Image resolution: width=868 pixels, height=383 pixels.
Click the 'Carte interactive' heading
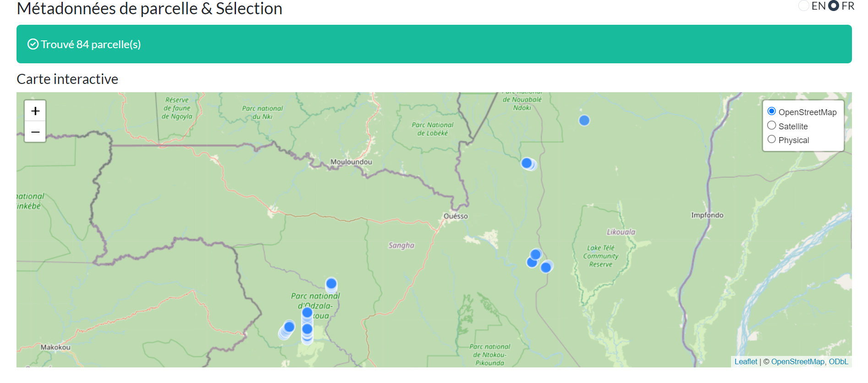click(67, 79)
